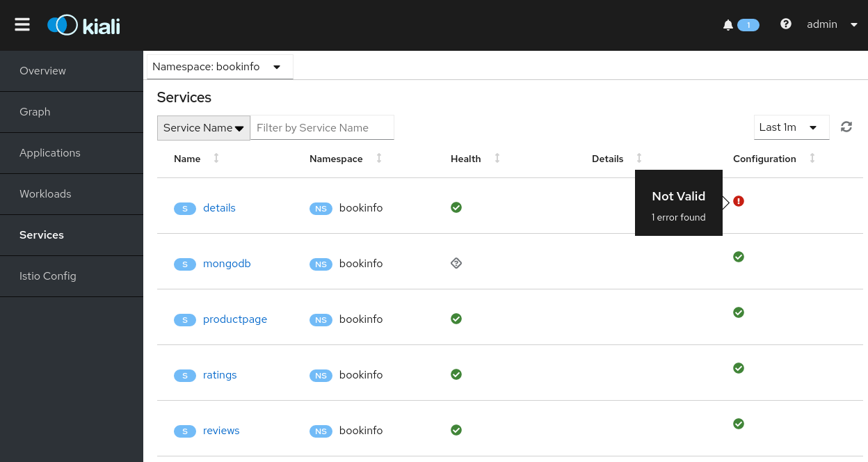Image resolution: width=868 pixels, height=462 pixels.
Task: Go to Applications in sidebar
Action: coord(72,153)
